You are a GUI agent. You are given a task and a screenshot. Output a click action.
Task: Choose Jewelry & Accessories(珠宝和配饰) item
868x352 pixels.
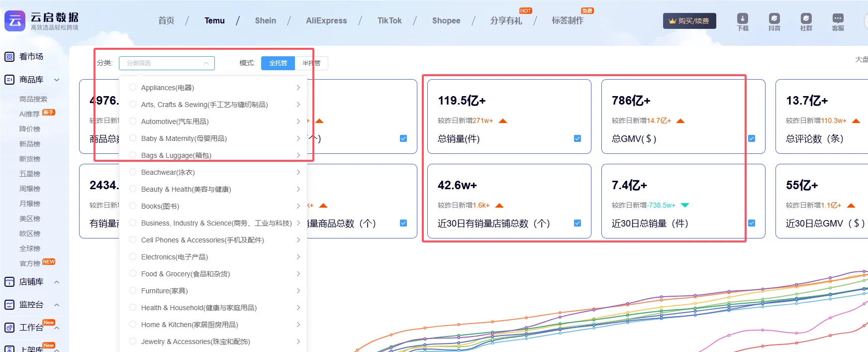(213, 342)
